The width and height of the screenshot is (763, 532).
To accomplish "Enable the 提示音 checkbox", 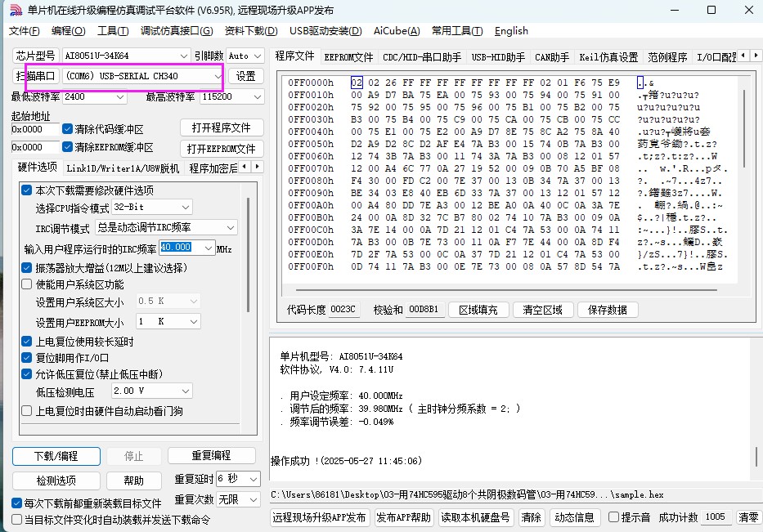I will pos(613,517).
